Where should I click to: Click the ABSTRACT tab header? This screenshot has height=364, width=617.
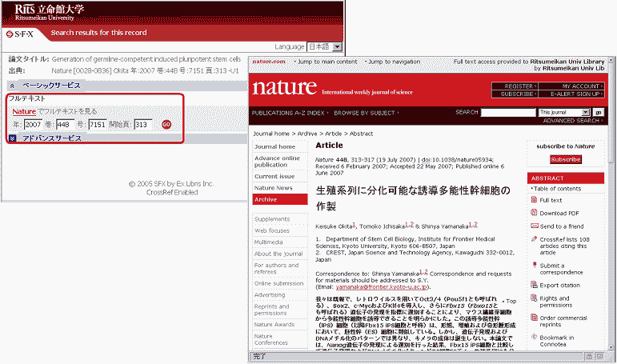click(x=566, y=178)
